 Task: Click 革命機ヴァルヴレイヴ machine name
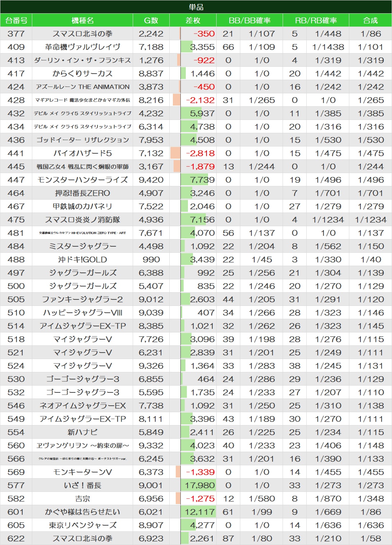tap(82, 47)
